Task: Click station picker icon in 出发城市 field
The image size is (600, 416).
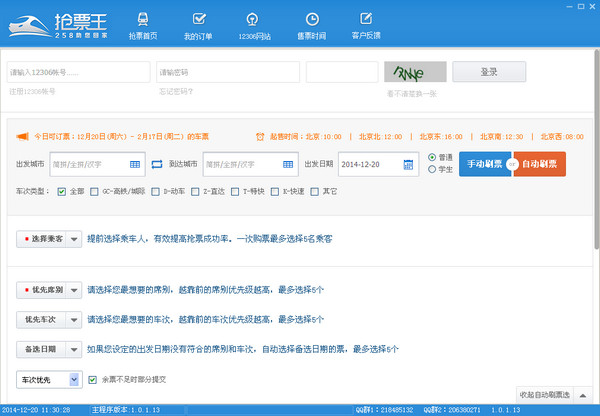Action: click(x=136, y=164)
